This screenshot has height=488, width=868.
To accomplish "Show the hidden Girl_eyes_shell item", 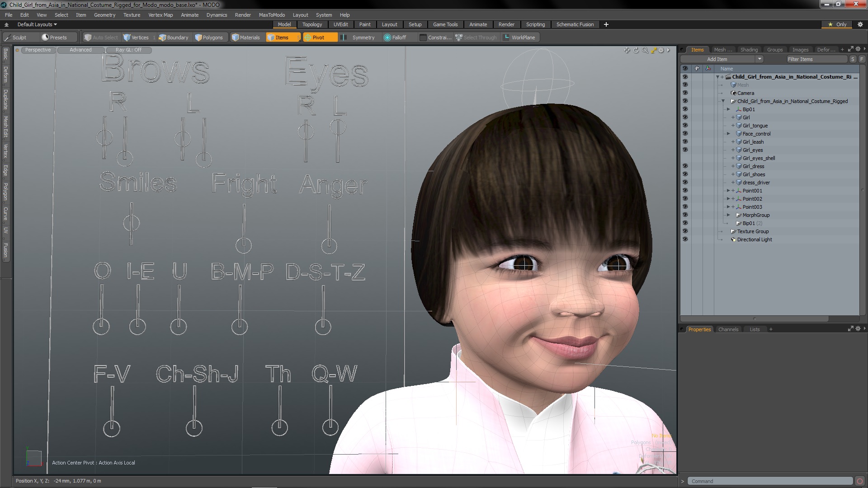I will point(685,158).
